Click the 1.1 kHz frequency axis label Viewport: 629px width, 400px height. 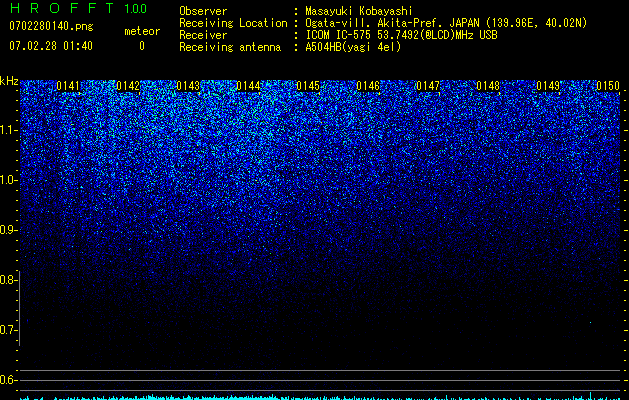[x=8, y=130]
